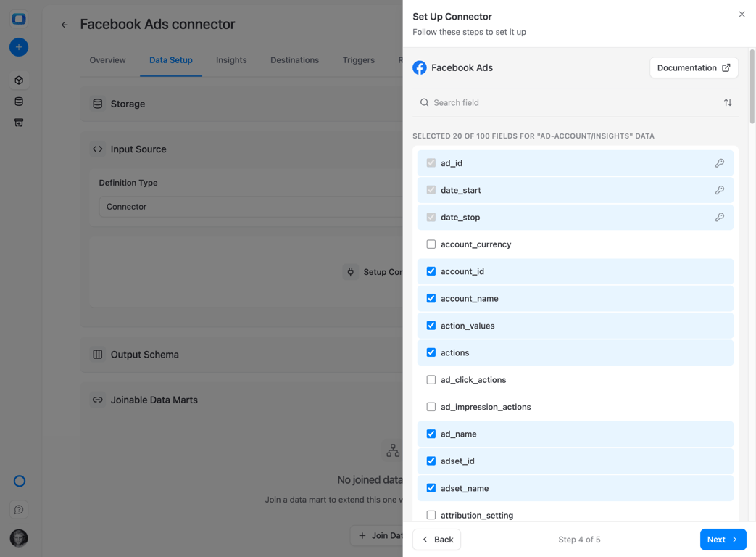Click the search magnifier icon

[x=424, y=102]
